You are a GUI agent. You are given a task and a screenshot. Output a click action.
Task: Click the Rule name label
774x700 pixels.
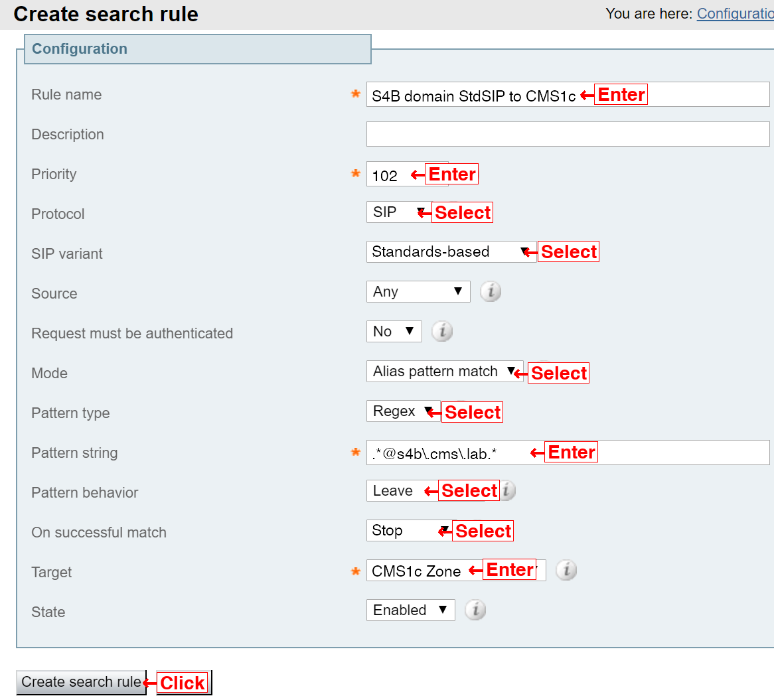(66, 95)
